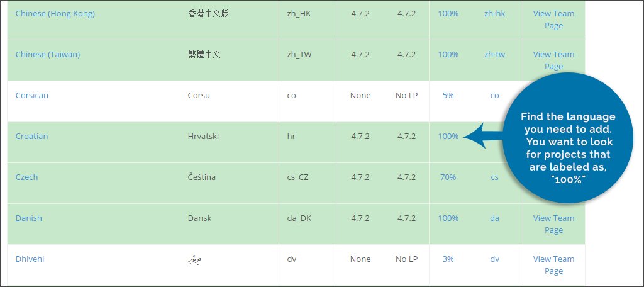Screen dimensions: 644x287
Task: Open the Danish language link
Action: (x=28, y=218)
